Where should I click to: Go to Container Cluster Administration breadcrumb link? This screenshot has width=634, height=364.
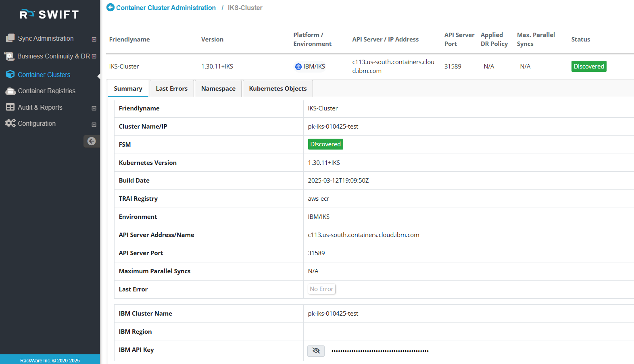pos(166,8)
